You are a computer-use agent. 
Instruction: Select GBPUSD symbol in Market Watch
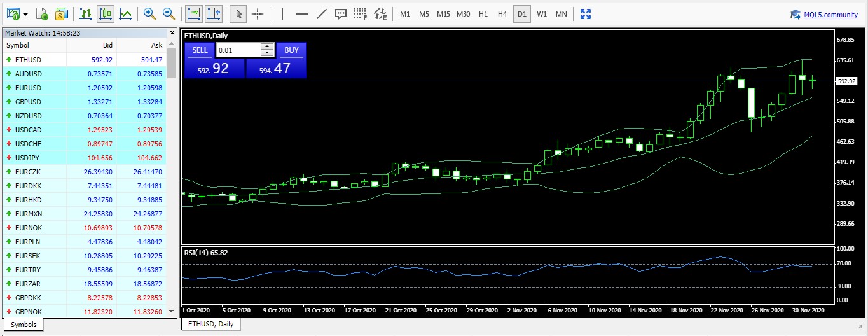click(28, 102)
